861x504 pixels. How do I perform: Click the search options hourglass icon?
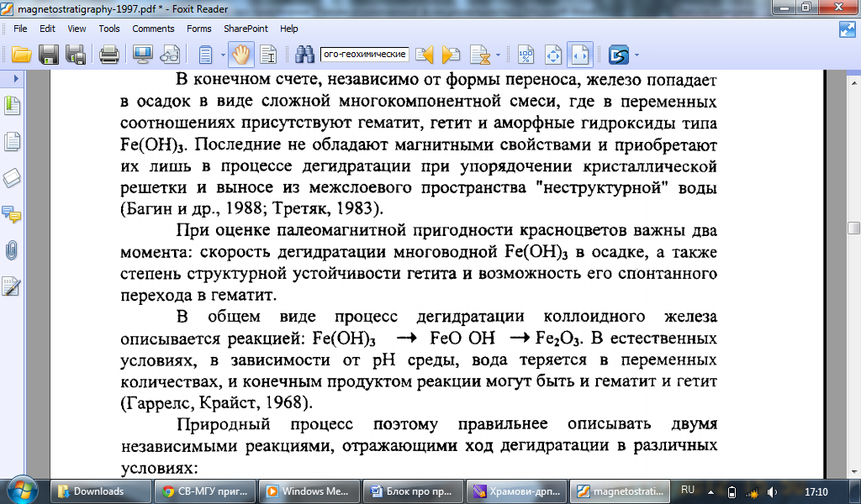pos(480,55)
